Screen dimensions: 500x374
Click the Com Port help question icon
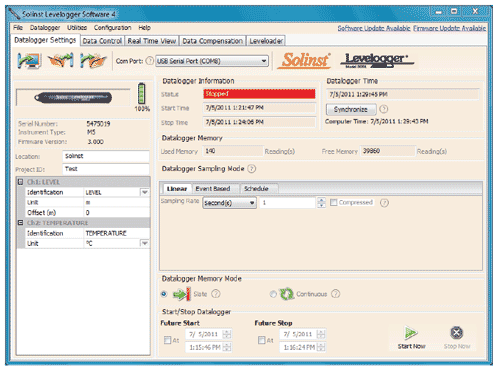click(x=150, y=61)
